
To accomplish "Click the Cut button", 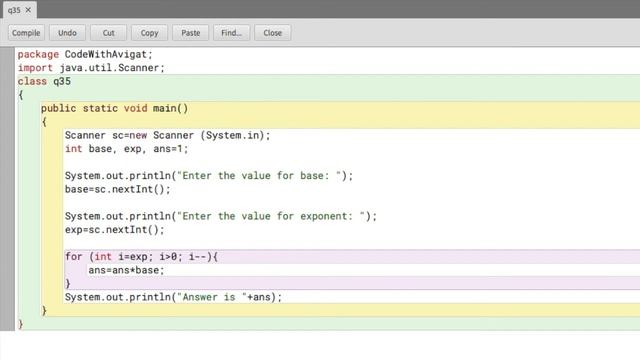I will (x=109, y=33).
